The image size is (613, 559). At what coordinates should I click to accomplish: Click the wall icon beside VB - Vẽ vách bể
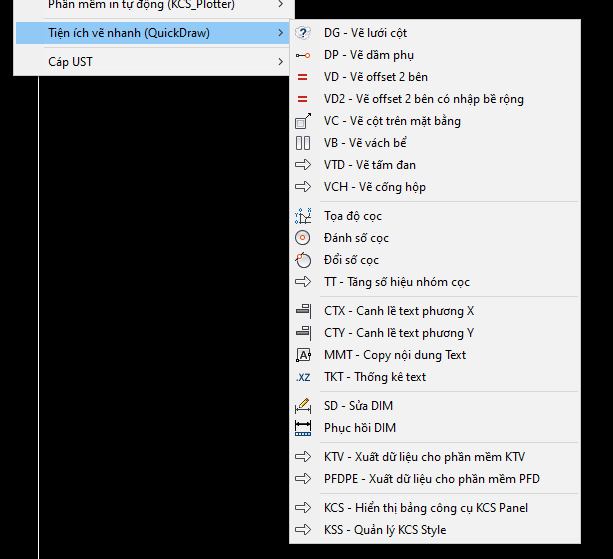pyautogui.click(x=303, y=143)
